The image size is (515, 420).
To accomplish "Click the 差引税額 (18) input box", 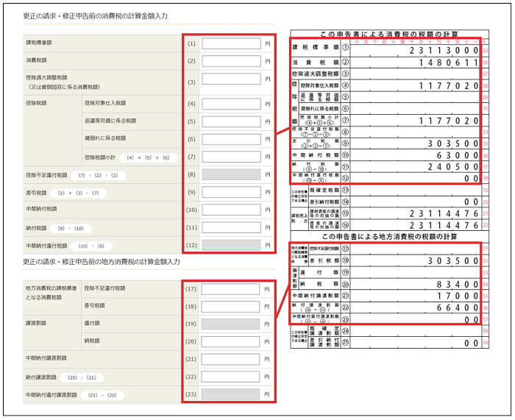I will coord(231,306).
